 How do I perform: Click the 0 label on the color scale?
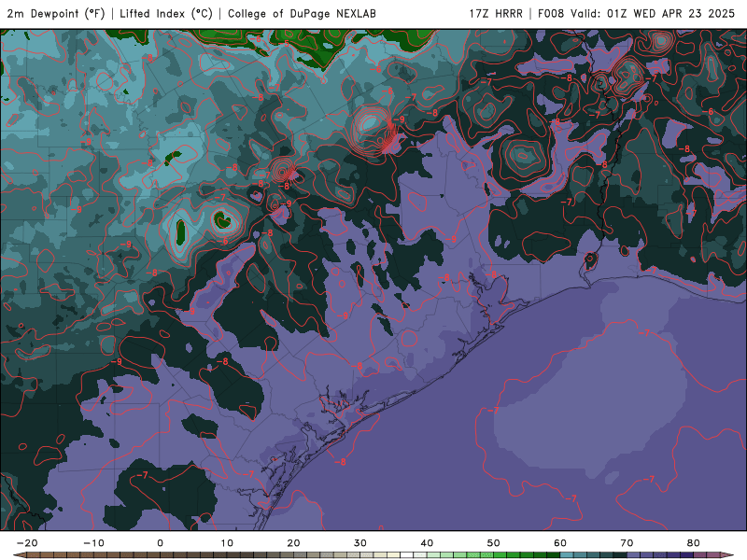160,543
